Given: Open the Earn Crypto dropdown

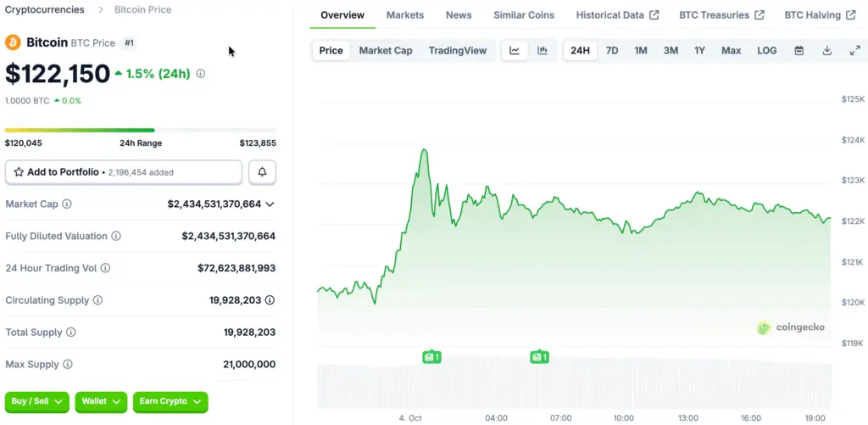Looking at the screenshot, I should [x=170, y=401].
